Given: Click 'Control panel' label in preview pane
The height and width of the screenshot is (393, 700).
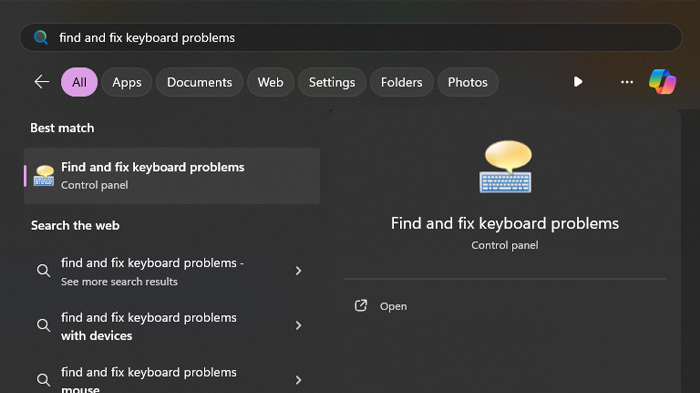Looking at the screenshot, I should pos(505,245).
